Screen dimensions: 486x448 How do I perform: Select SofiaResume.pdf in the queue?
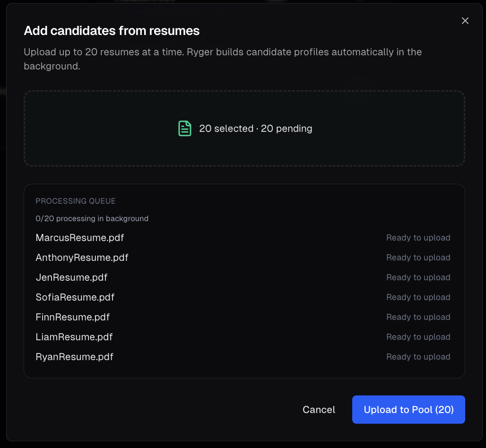(75, 297)
